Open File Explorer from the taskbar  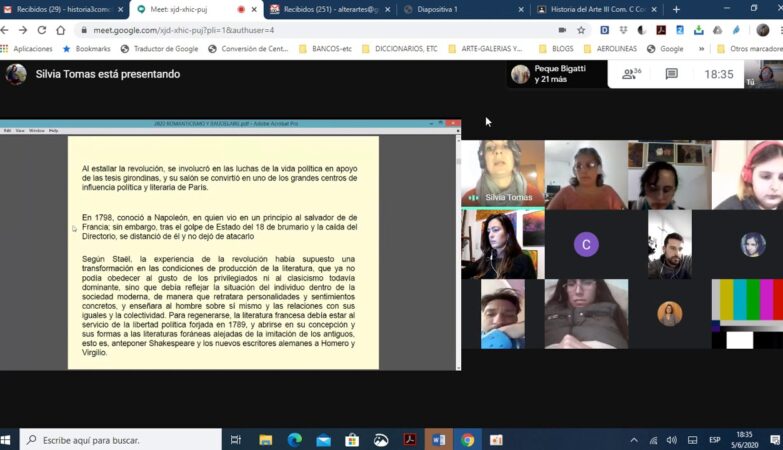(266, 440)
